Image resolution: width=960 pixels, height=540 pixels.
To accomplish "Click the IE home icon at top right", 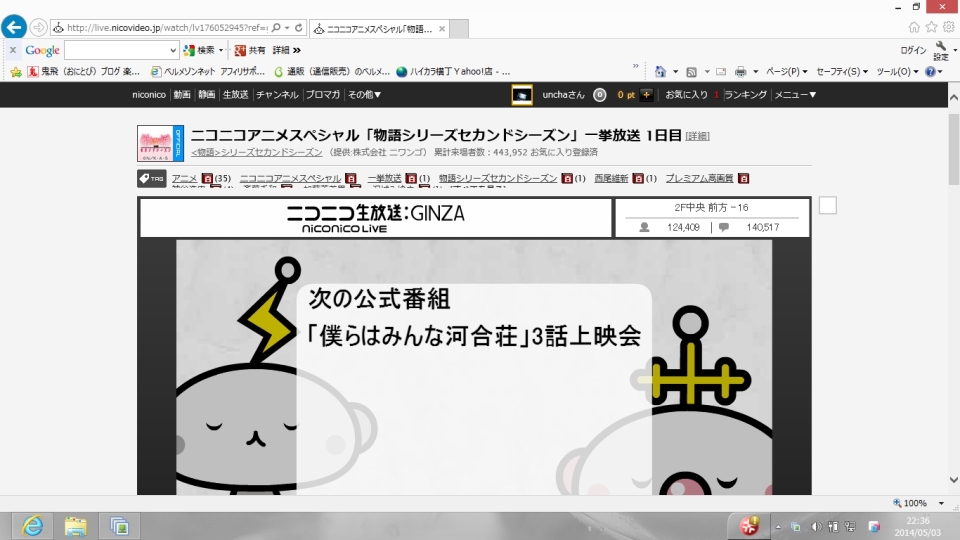I will pos(914,27).
